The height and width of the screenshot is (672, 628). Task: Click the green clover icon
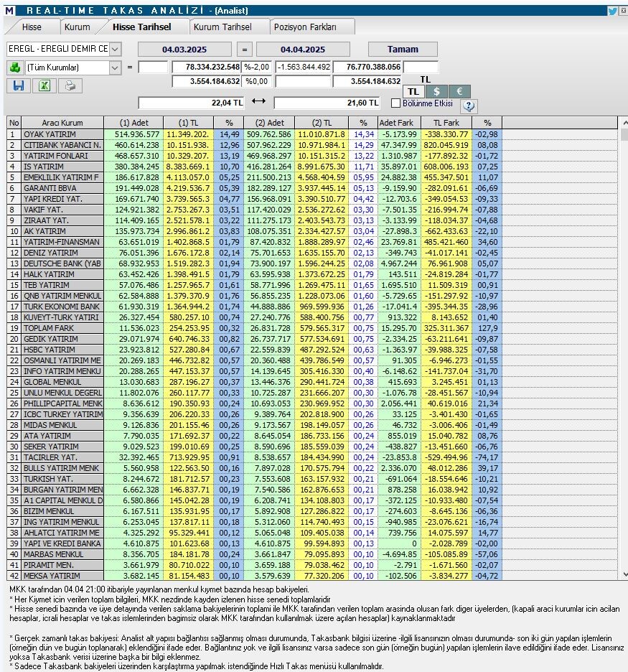pyautogui.click(x=15, y=67)
